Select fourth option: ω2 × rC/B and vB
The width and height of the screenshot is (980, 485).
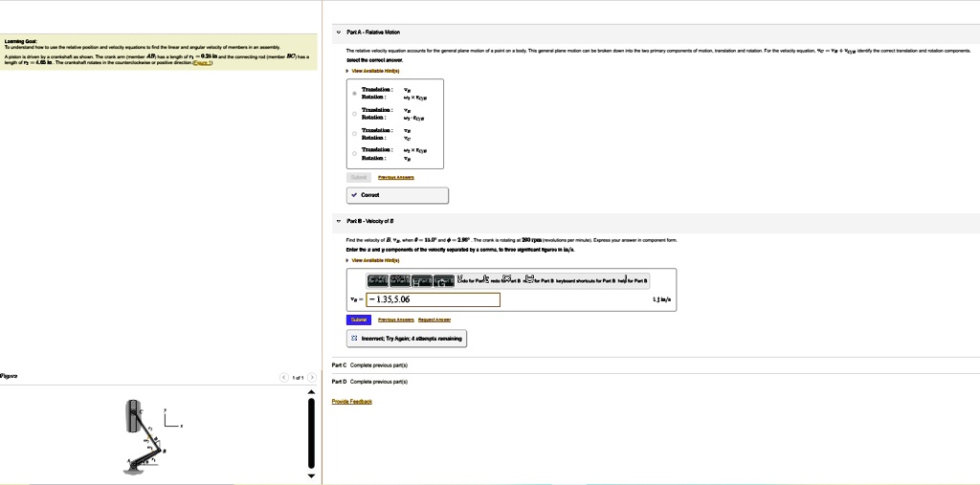[x=354, y=154]
